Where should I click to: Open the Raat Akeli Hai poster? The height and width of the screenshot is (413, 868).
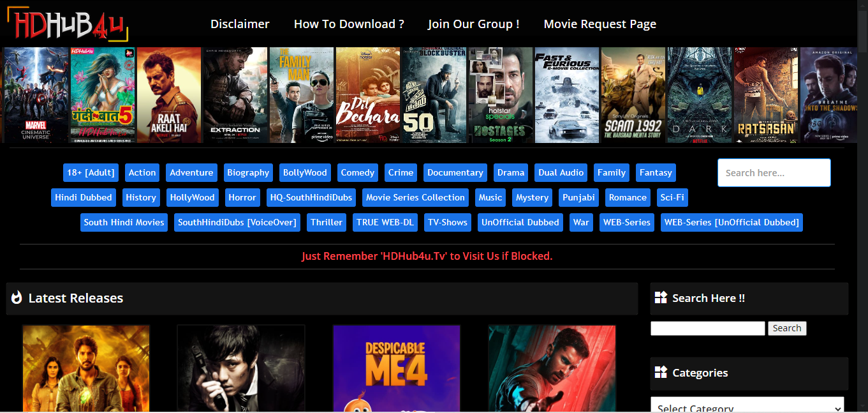pos(169,94)
